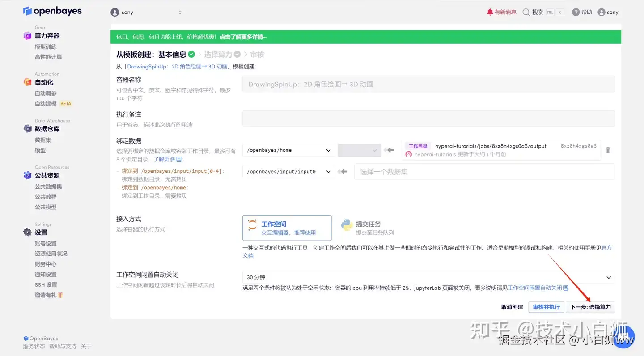
Task: Open 通知设置 in sidebar
Action: click(x=46, y=275)
